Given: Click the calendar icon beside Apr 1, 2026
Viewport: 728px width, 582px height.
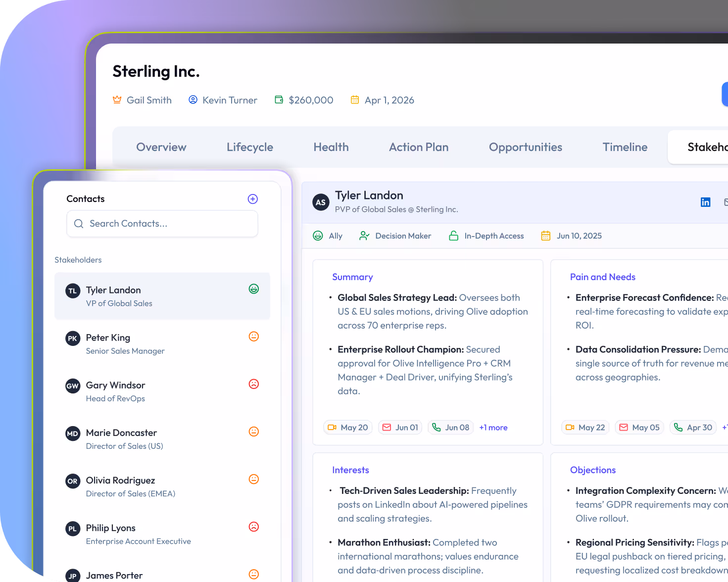Looking at the screenshot, I should [x=355, y=100].
